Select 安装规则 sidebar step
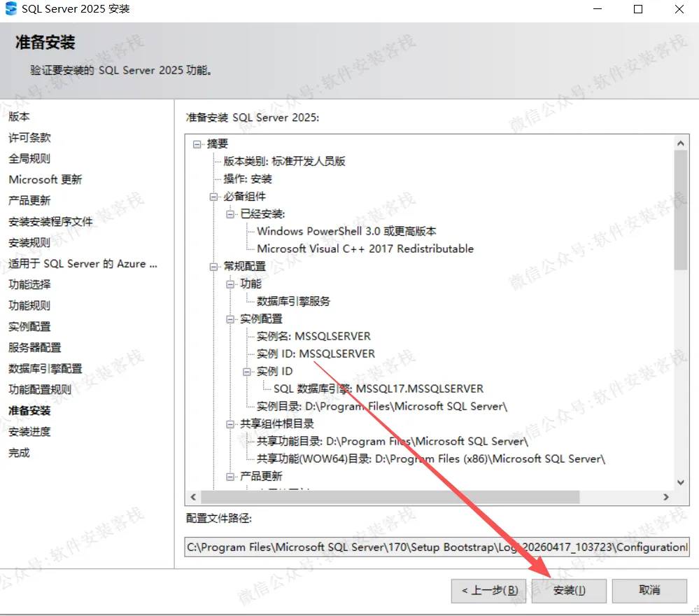 [x=29, y=242]
